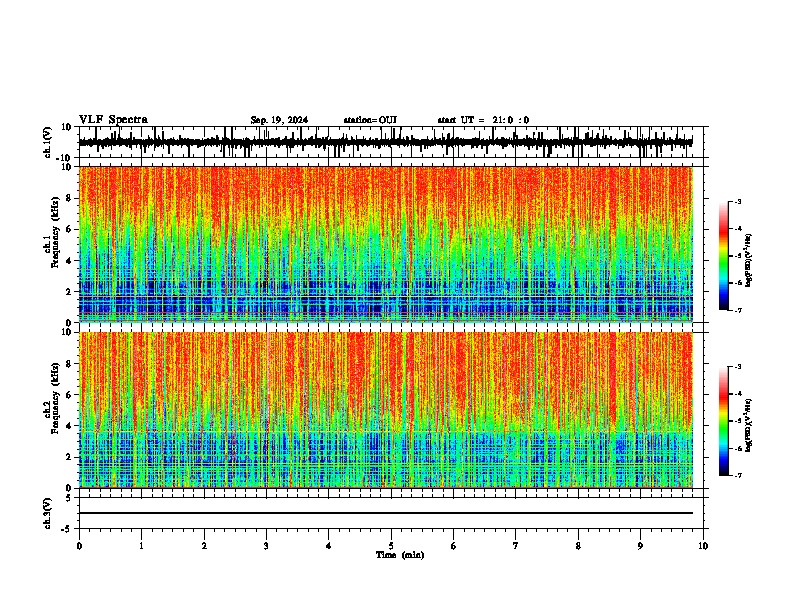Click the '9' tick on time axis
The image size is (792, 612).
tap(640, 546)
